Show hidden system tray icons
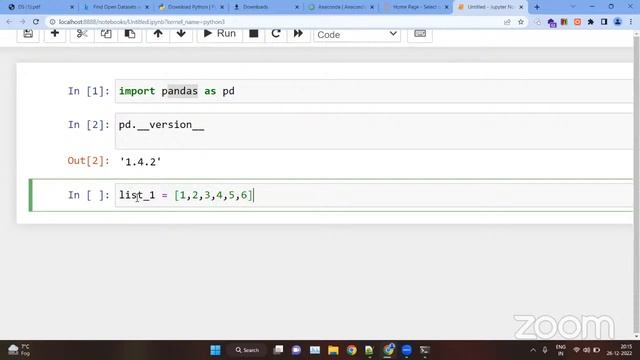640x360 pixels. 533,350
